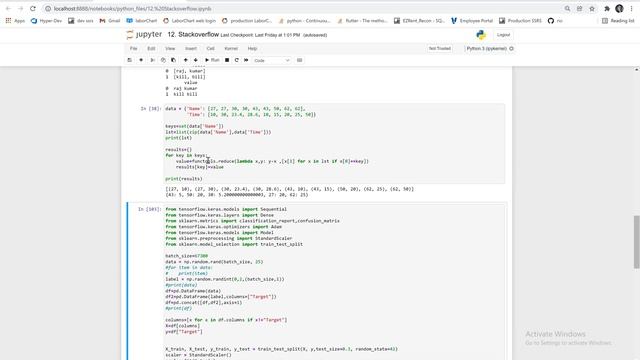Move selected cell down with the arrow icon
The height and width of the screenshot is (360, 640).
196,60
